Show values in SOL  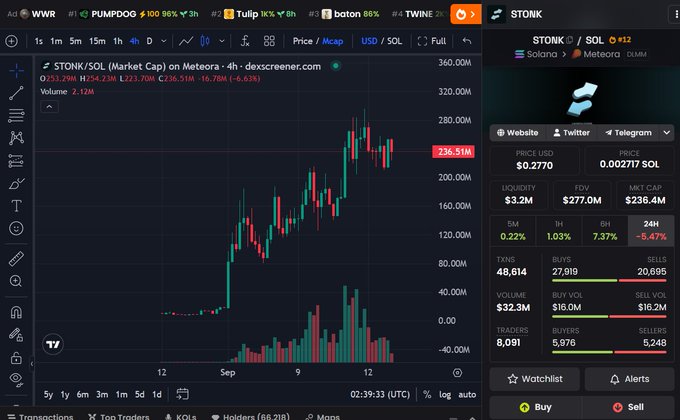[x=394, y=41]
